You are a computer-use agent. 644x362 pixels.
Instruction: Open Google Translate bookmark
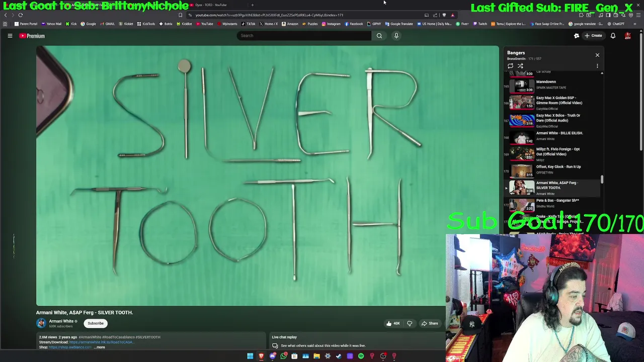[x=399, y=24]
